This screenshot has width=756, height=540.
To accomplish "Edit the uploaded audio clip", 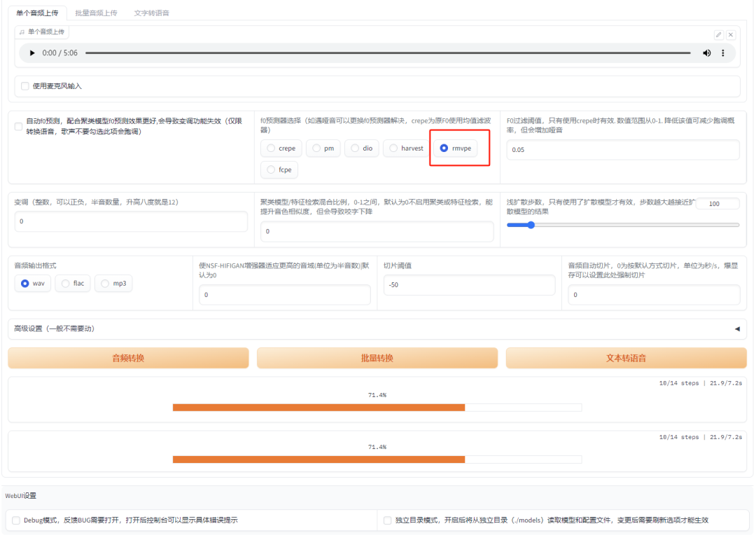I will pyautogui.click(x=718, y=35).
